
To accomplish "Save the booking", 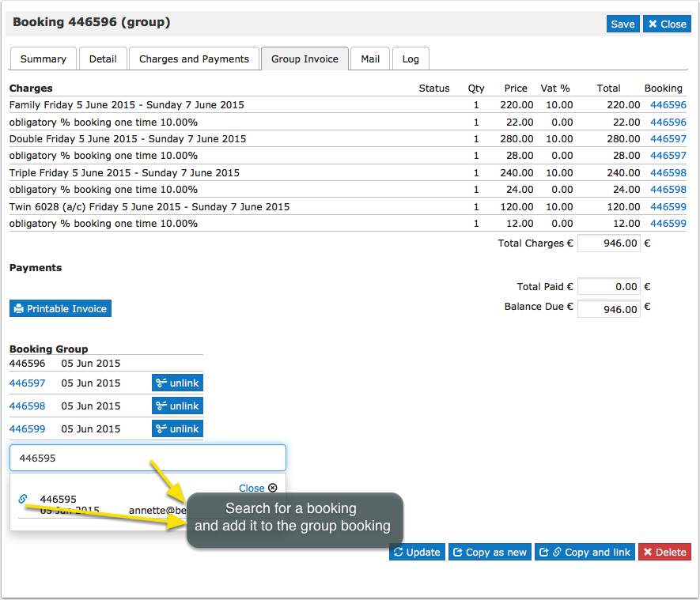I will point(622,24).
